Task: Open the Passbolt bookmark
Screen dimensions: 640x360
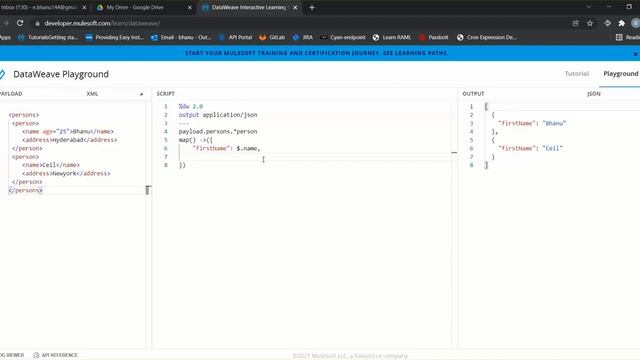Action: tap(433, 37)
